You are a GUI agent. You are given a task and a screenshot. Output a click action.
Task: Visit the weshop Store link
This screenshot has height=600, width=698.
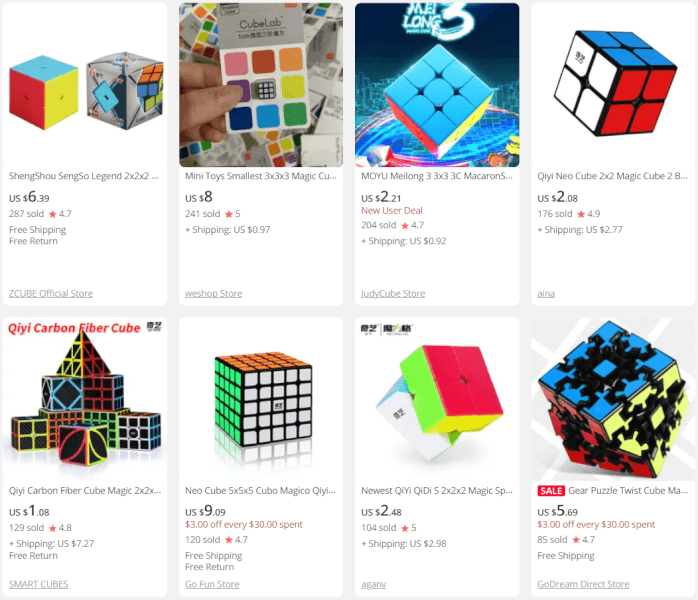tap(214, 293)
